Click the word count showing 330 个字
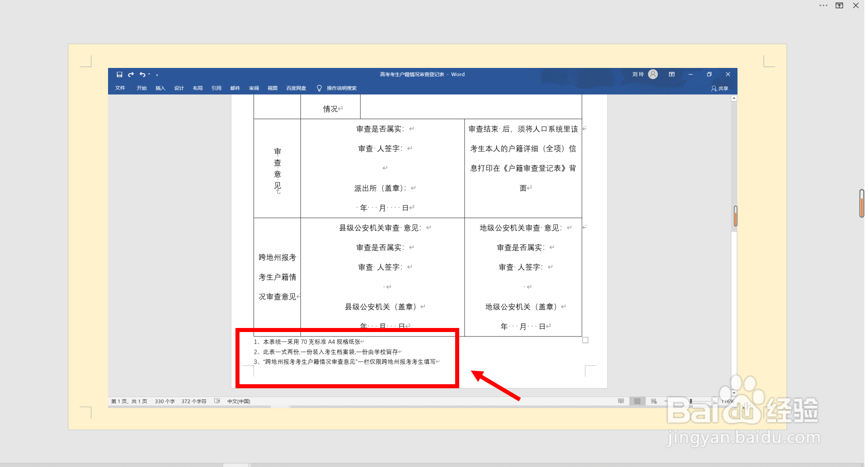This screenshot has width=868, height=467. coord(165,401)
